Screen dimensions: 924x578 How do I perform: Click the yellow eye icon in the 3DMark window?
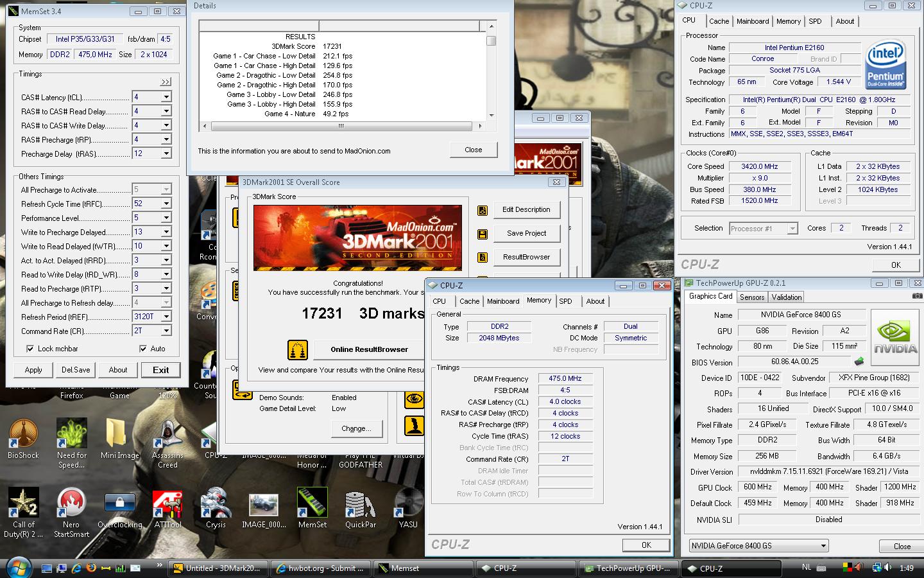click(414, 399)
